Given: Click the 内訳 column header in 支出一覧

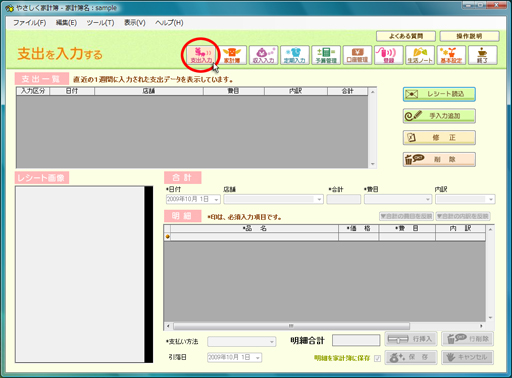Looking at the screenshot, I should click(x=296, y=91).
